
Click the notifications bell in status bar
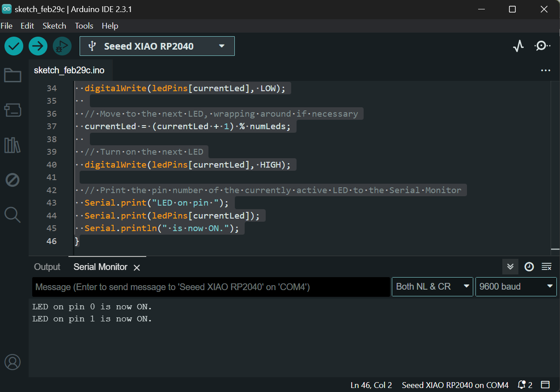522,385
